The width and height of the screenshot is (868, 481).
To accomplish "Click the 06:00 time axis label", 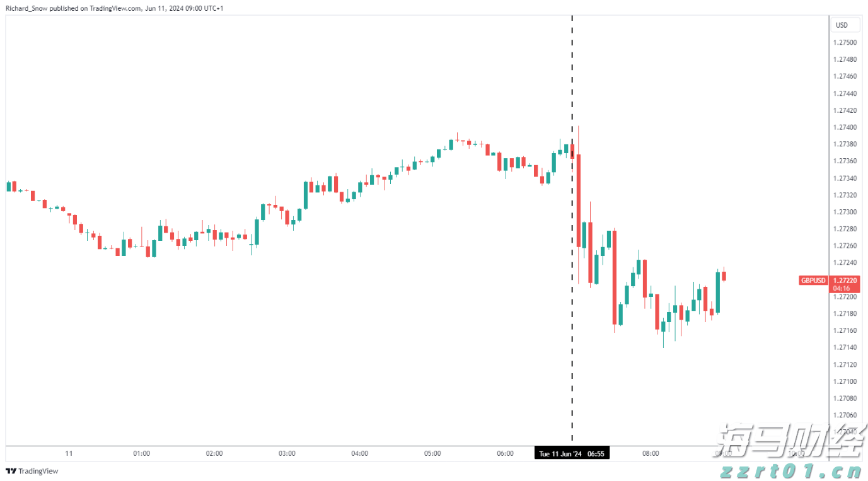I will coord(506,453).
